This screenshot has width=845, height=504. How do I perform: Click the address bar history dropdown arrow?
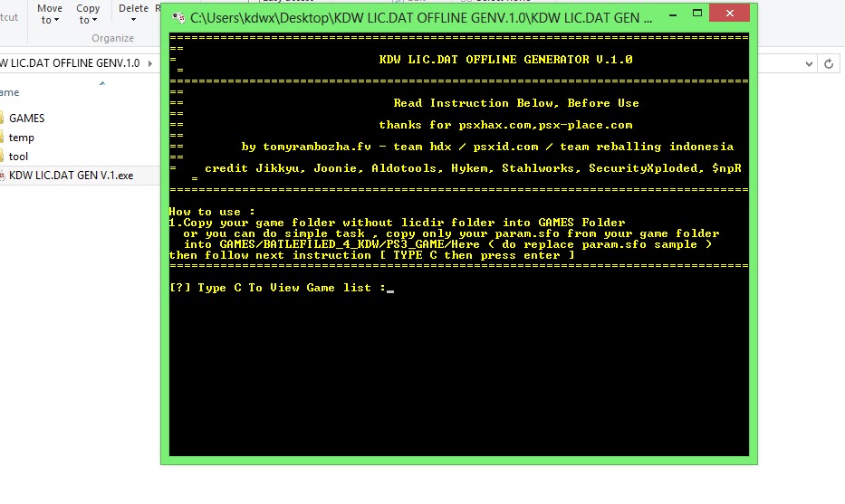click(x=809, y=63)
